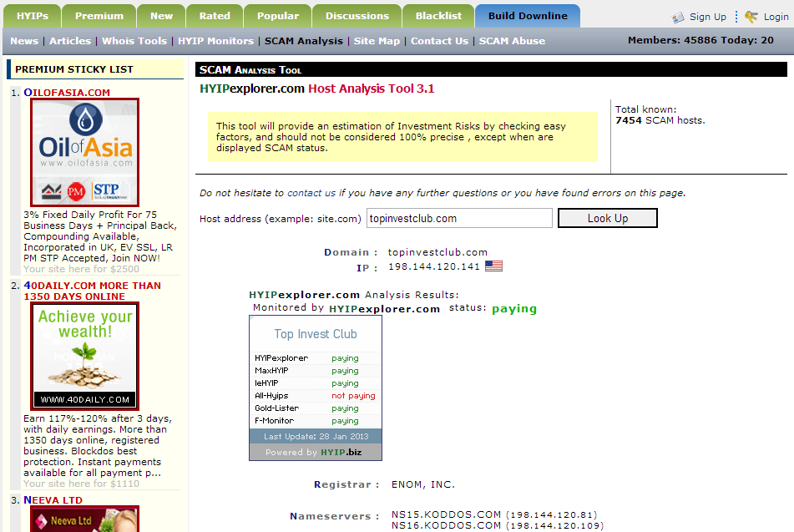Image resolution: width=794 pixels, height=532 pixels.
Task: Open the 40DAILY.COM listing title
Action: click(92, 291)
